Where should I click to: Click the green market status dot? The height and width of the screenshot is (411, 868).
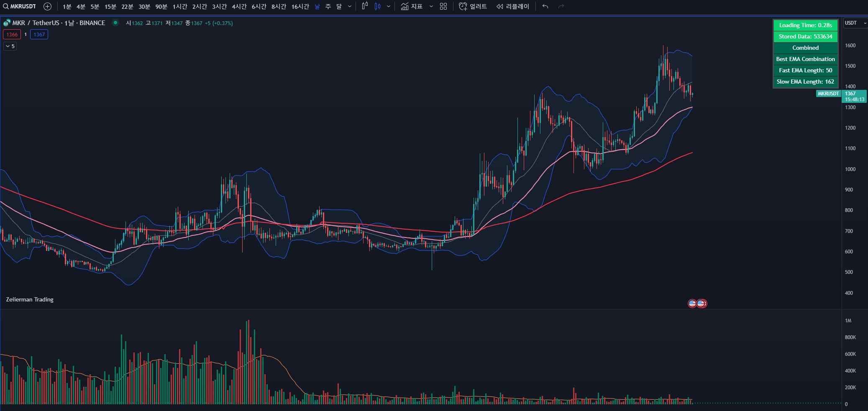[115, 23]
